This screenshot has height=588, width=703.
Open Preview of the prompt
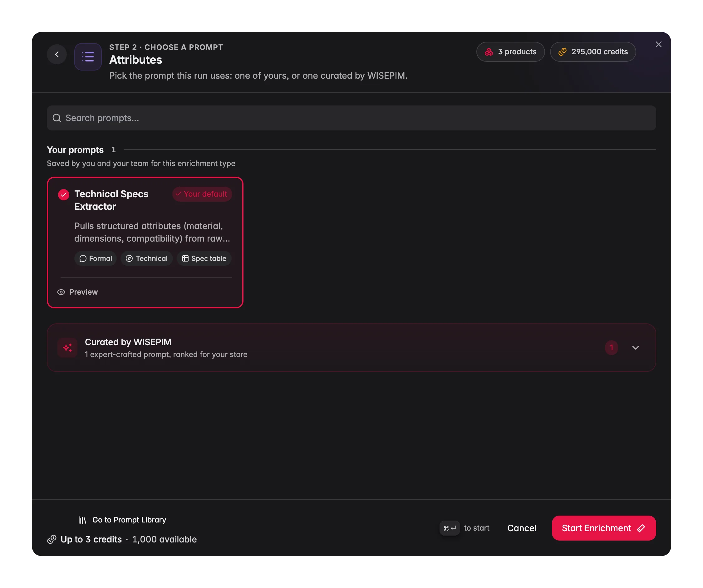[78, 292]
